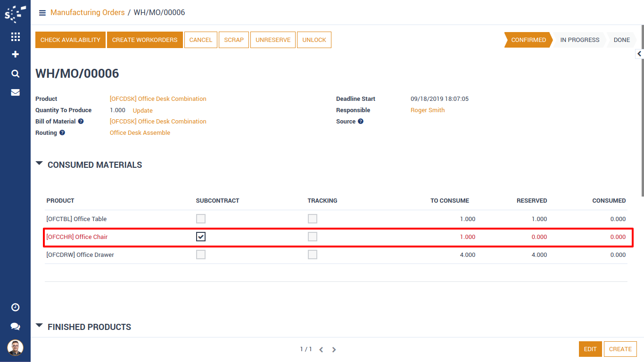Viewport: 644px width, 362px height.
Task: Toggle Subcontract checkbox for Office Table
Action: coord(201,219)
